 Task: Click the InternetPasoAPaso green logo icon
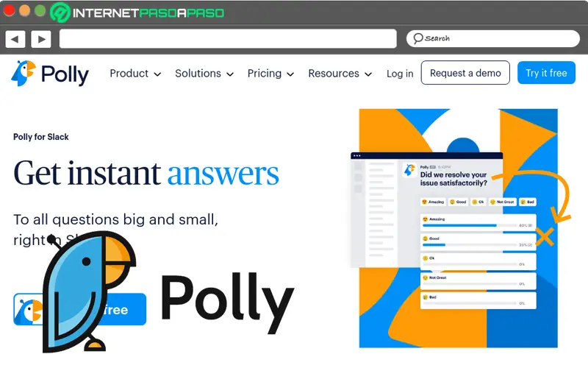60,13
